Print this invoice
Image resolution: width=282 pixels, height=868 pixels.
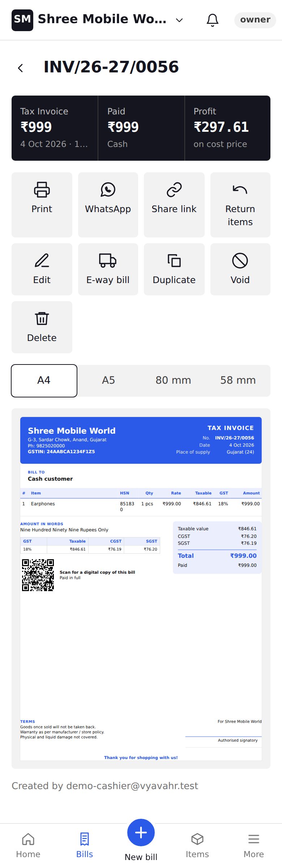point(42,205)
